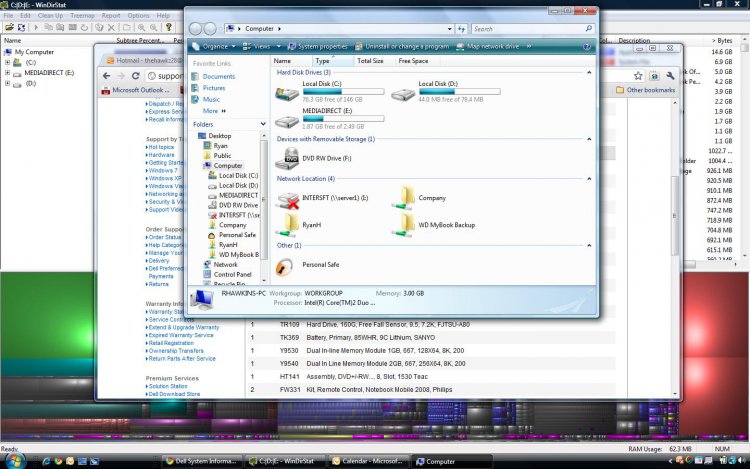Image resolution: width=750 pixels, height=469 pixels.
Task: Click the browser back arrow
Action: pyautogui.click(x=107, y=76)
